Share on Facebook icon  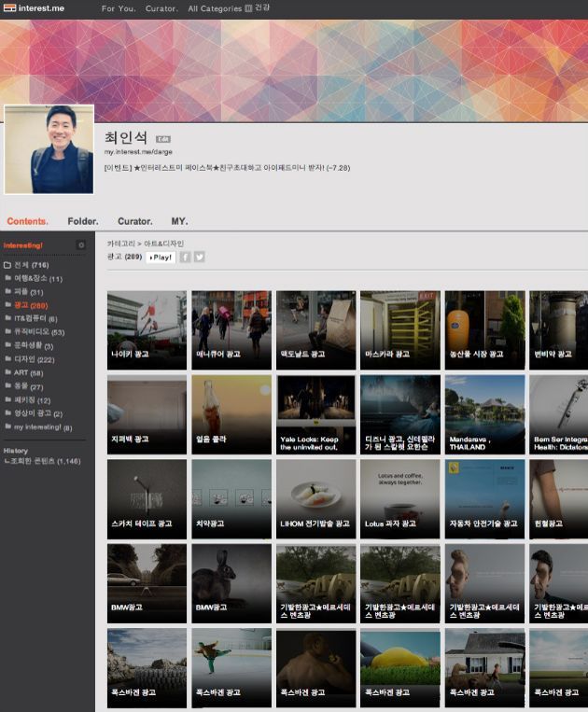[x=185, y=257]
